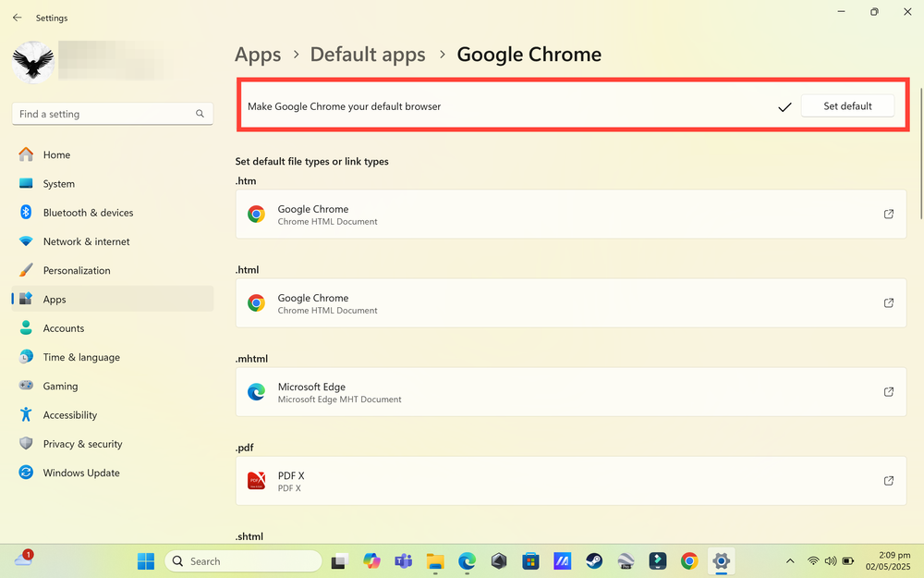Screen dimensions: 924x578
Task: Click the Chrome icon in the .html row
Action: pos(256,303)
